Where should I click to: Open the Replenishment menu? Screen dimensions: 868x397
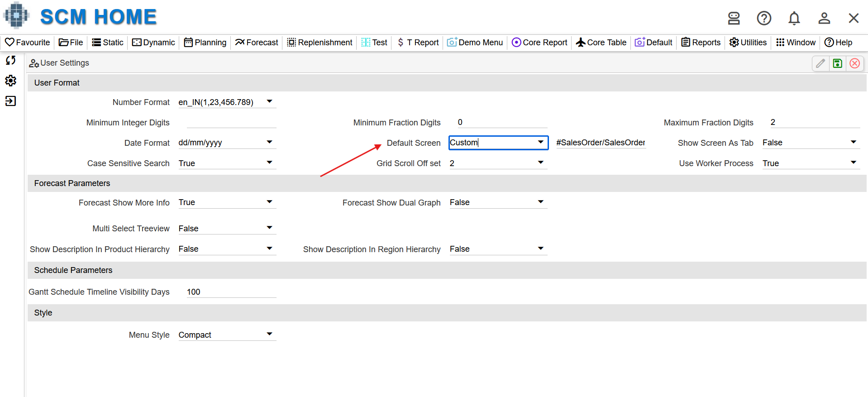click(320, 43)
